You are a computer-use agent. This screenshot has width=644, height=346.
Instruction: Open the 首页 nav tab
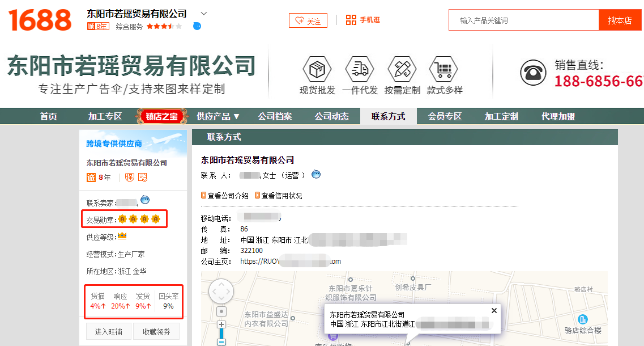[49, 116]
